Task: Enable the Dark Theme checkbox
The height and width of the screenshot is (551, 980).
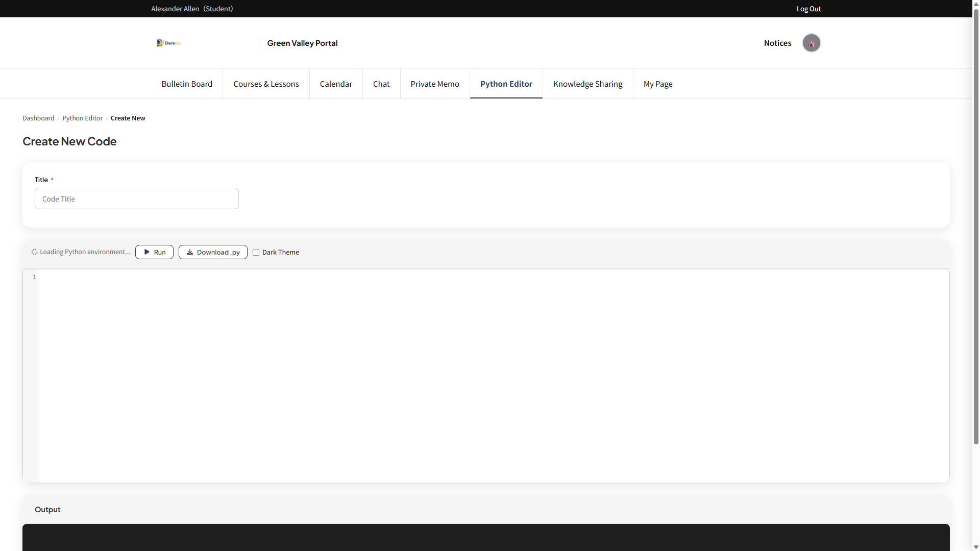Action: [x=256, y=252]
